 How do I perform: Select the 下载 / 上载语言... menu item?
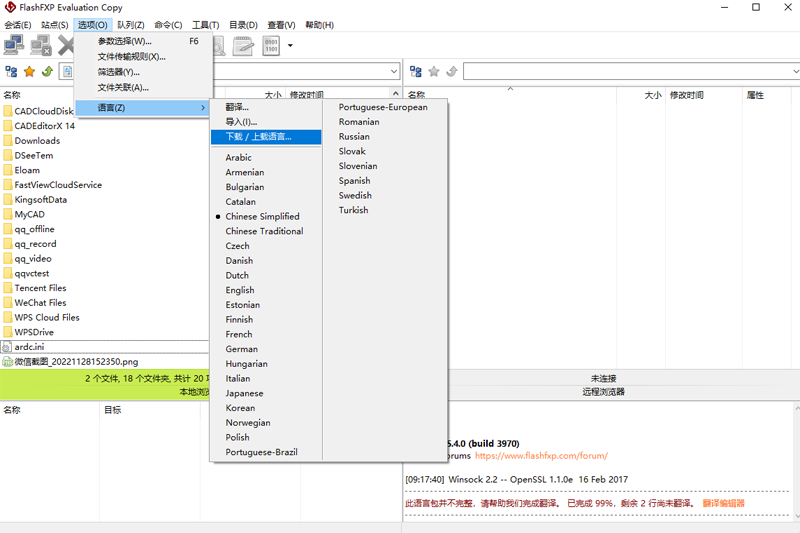click(x=258, y=137)
